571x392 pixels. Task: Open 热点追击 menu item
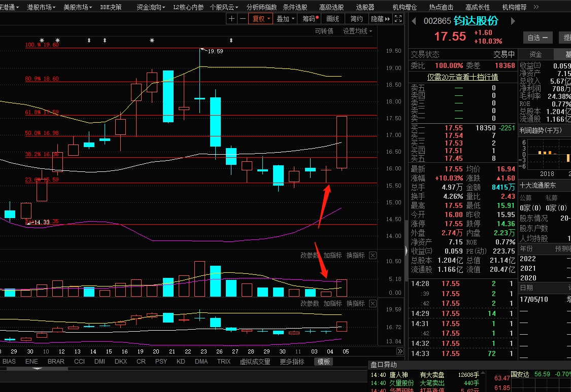click(x=441, y=7)
